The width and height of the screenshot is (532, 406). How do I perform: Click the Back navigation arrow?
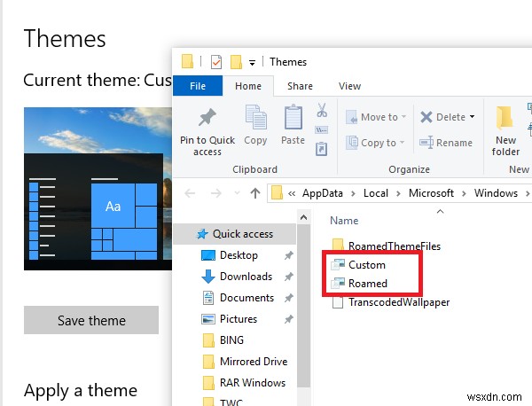pos(190,193)
